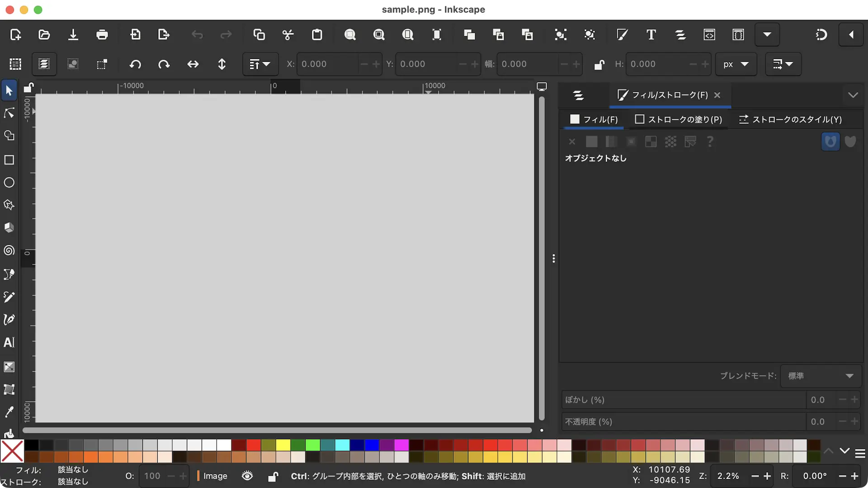Increase zoom with plus button
This screenshot has height=488, width=868.
[x=767, y=476]
